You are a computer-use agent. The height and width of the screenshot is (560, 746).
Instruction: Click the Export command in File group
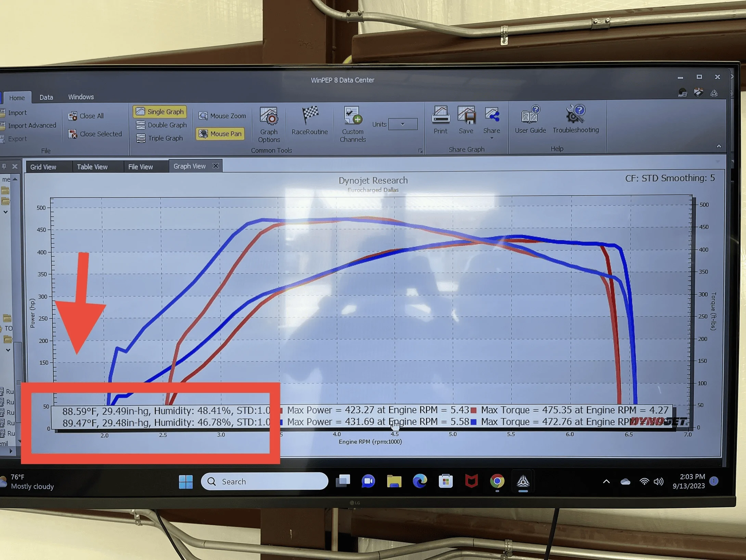pos(14,139)
